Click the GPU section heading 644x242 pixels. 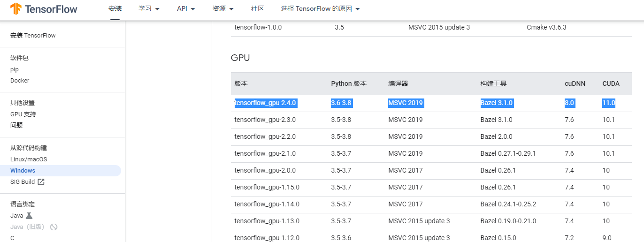pyautogui.click(x=240, y=58)
